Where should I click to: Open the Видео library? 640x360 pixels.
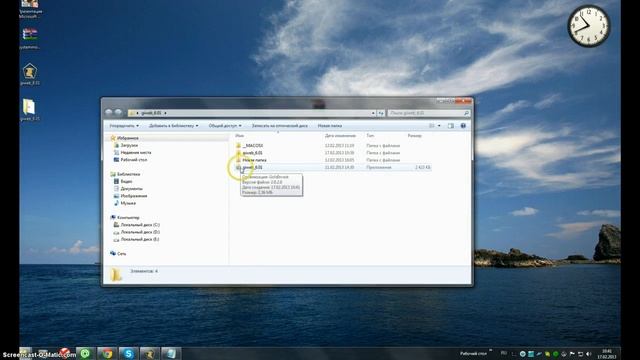pyautogui.click(x=126, y=181)
